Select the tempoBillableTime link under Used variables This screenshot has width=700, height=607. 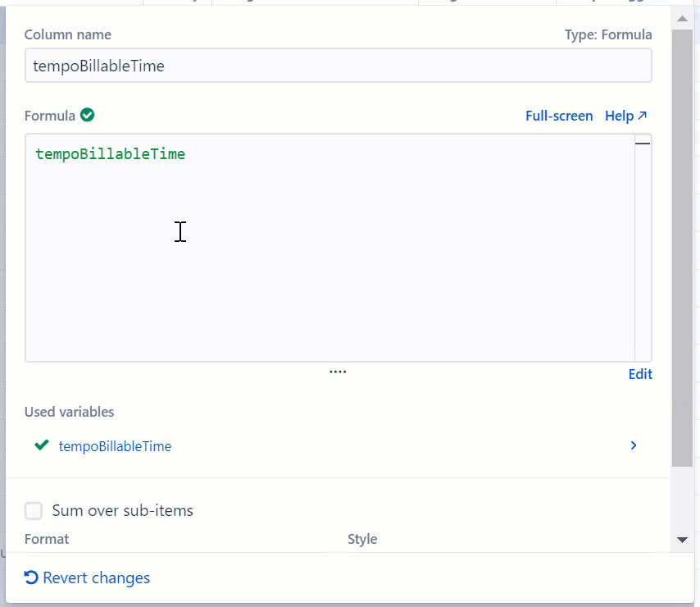point(114,445)
